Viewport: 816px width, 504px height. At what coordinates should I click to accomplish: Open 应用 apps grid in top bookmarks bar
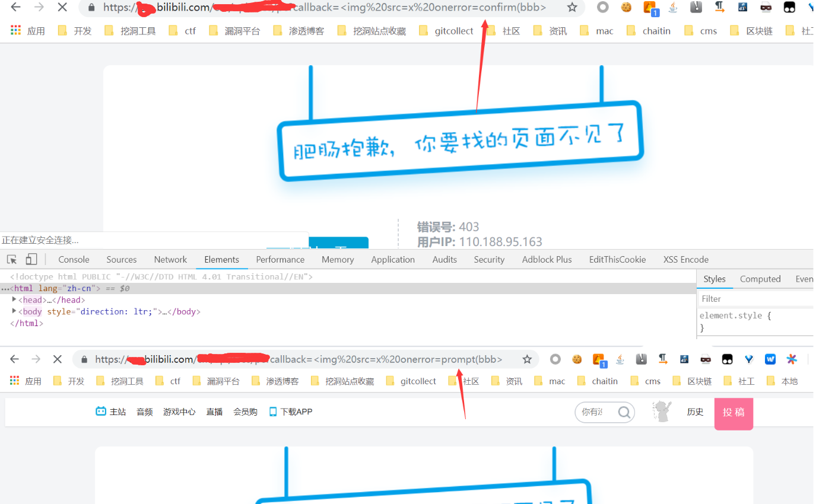click(28, 31)
